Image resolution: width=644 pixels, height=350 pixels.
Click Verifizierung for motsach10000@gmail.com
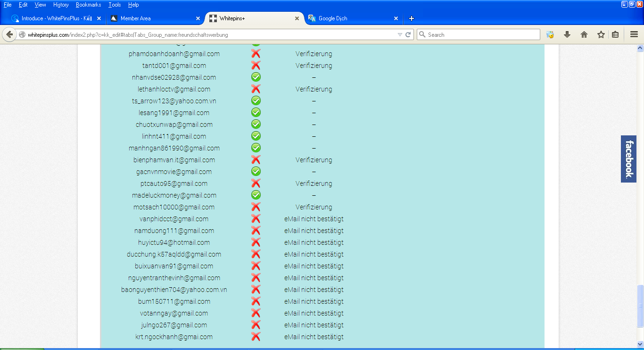pyautogui.click(x=314, y=207)
